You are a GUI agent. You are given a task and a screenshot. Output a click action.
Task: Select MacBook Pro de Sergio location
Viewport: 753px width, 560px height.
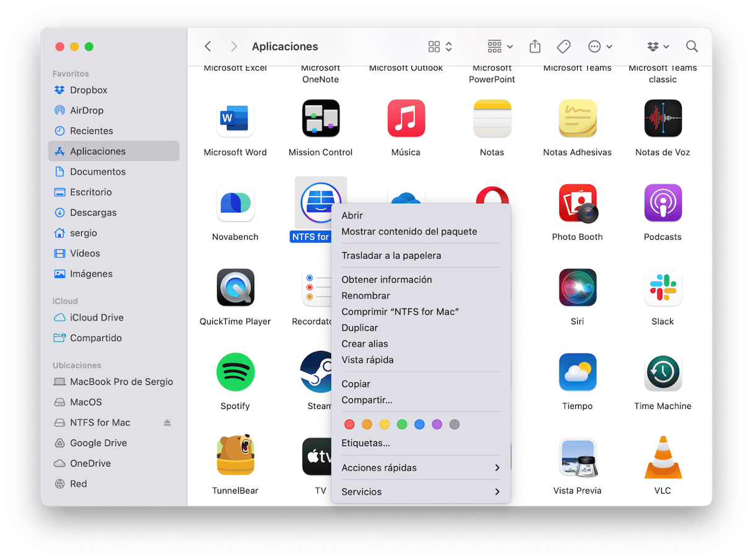(x=114, y=382)
